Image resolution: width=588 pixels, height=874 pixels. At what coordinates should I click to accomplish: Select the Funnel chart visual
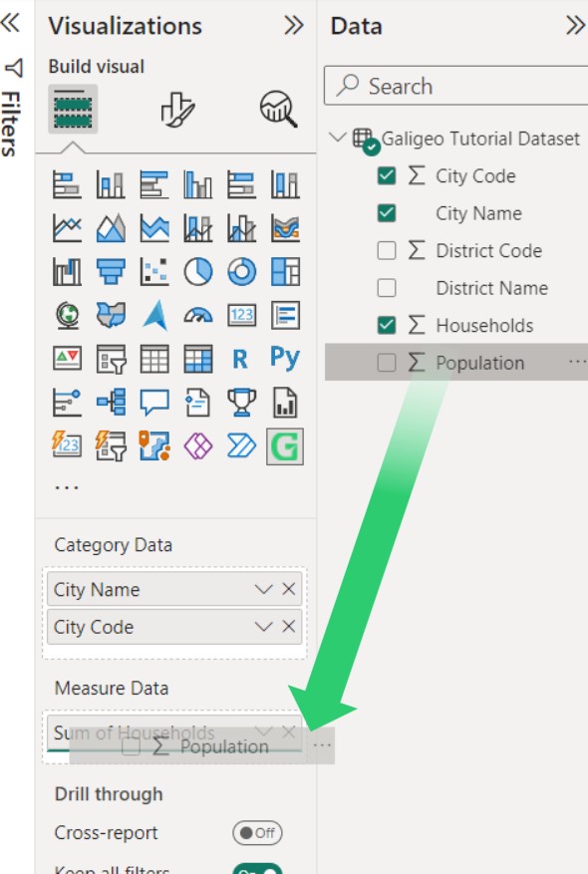click(x=111, y=271)
